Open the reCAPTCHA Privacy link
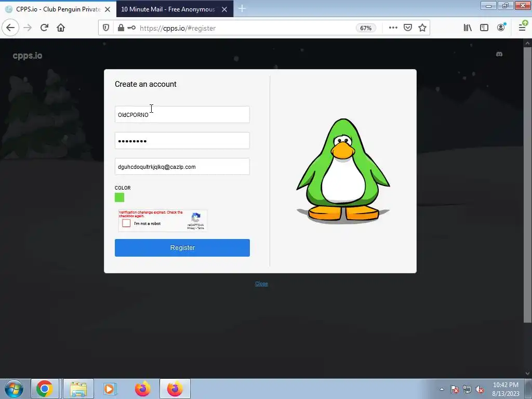Viewport: 532px width, 399px height. 191,229
